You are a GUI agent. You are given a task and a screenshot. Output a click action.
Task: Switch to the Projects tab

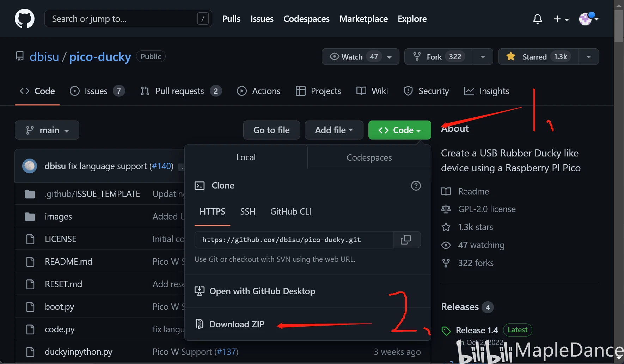coord(318,91)
